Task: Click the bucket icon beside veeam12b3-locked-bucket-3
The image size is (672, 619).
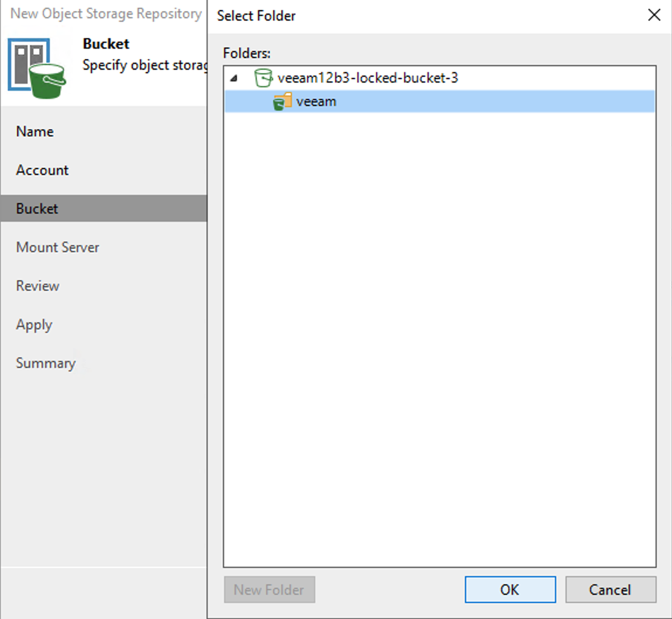Action: [263, 78]
